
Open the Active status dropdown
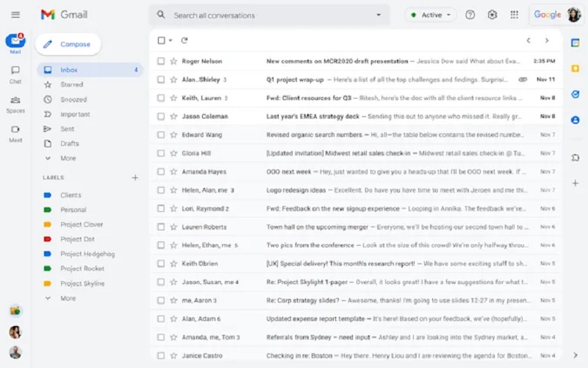[431, 15]
